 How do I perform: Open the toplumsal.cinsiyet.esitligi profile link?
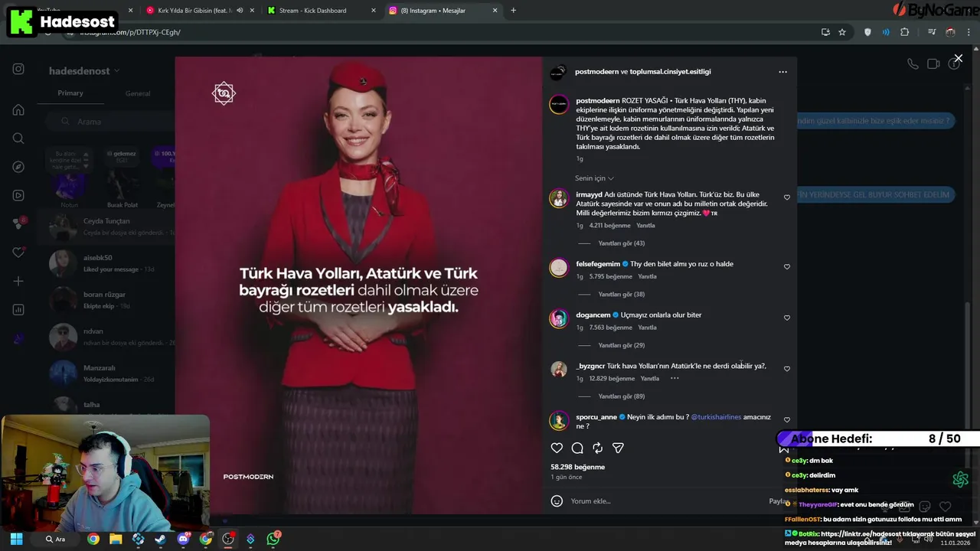[670, 72]
